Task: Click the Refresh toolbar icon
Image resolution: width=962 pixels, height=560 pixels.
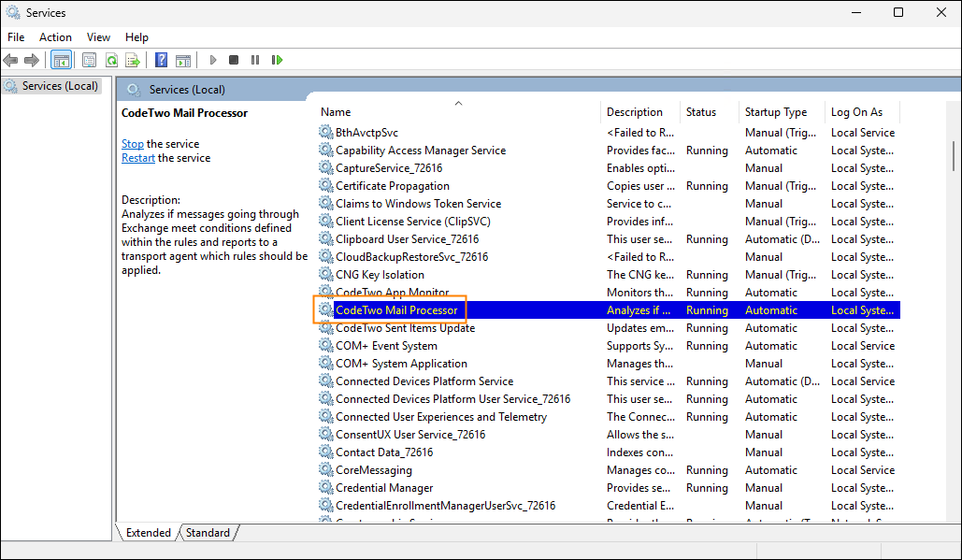Action: click(x=111, y=60)
